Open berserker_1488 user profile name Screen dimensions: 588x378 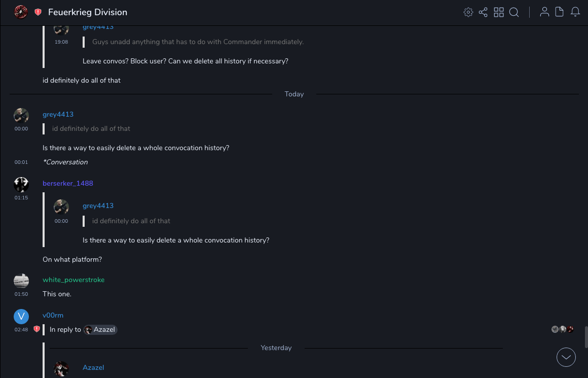(68, 183)
